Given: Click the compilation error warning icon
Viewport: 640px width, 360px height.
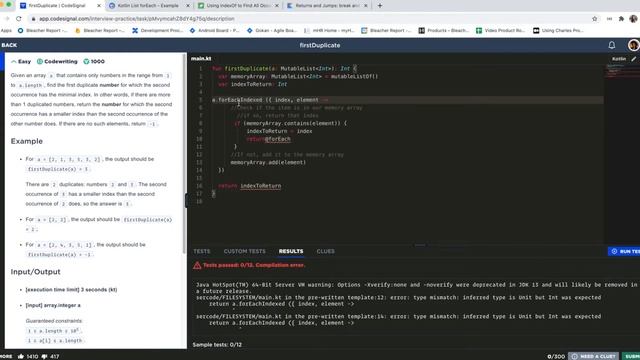Looking at the screenshot, I should [197, 265].
